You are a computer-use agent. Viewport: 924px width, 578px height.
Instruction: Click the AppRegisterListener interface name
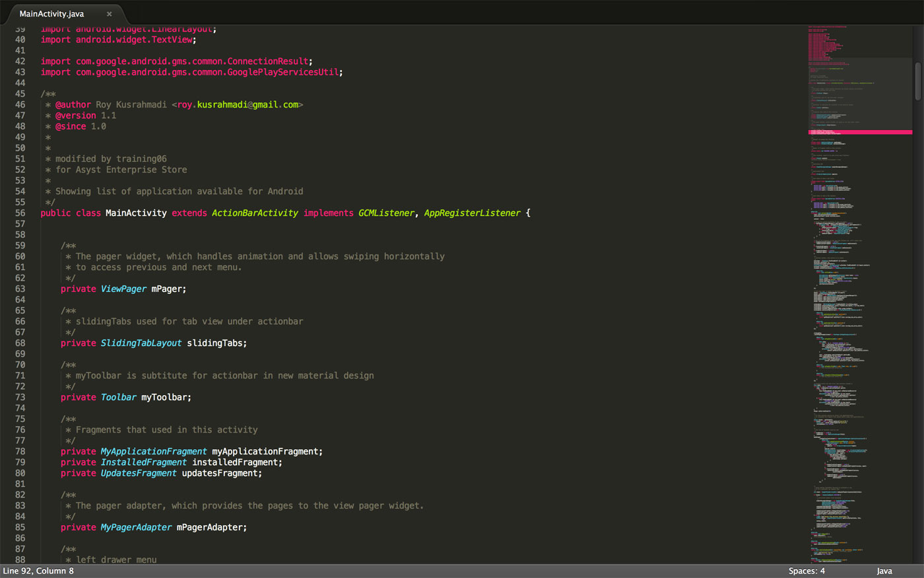[472, 213]
